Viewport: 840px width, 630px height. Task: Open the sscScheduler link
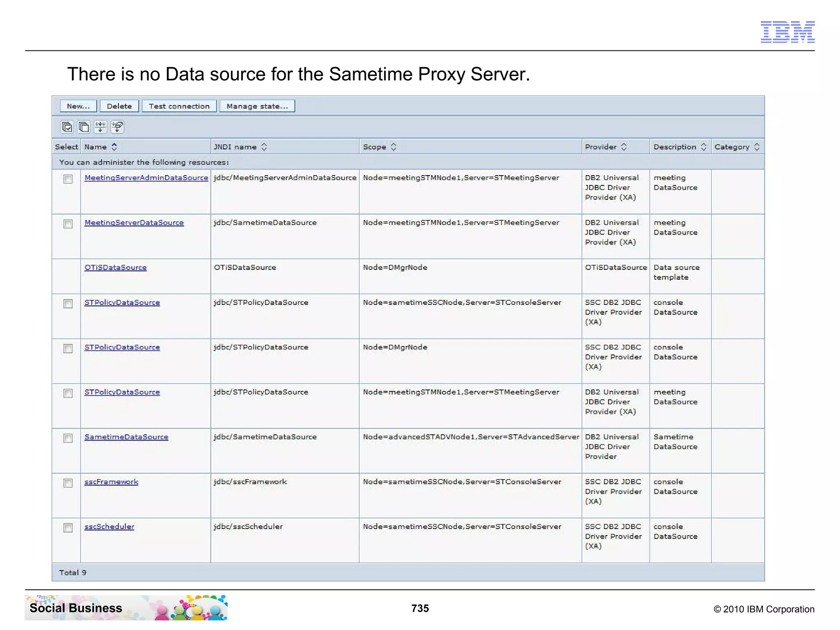point(109,527)
